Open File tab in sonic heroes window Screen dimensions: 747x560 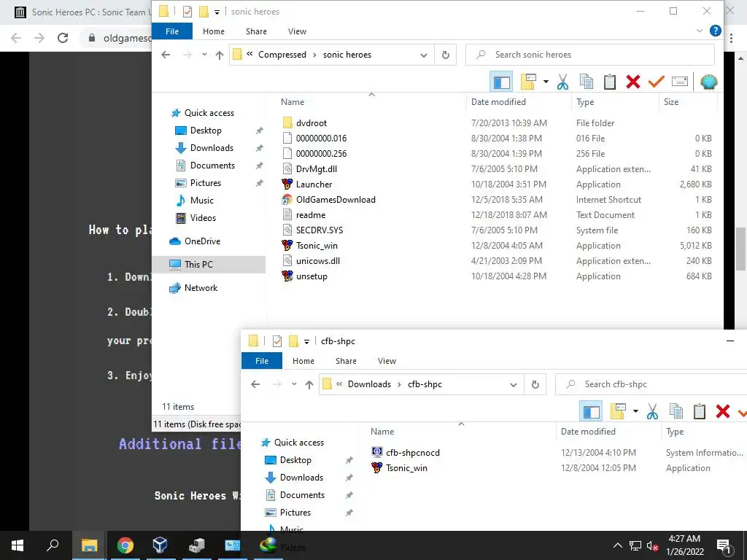coord(172,31)
